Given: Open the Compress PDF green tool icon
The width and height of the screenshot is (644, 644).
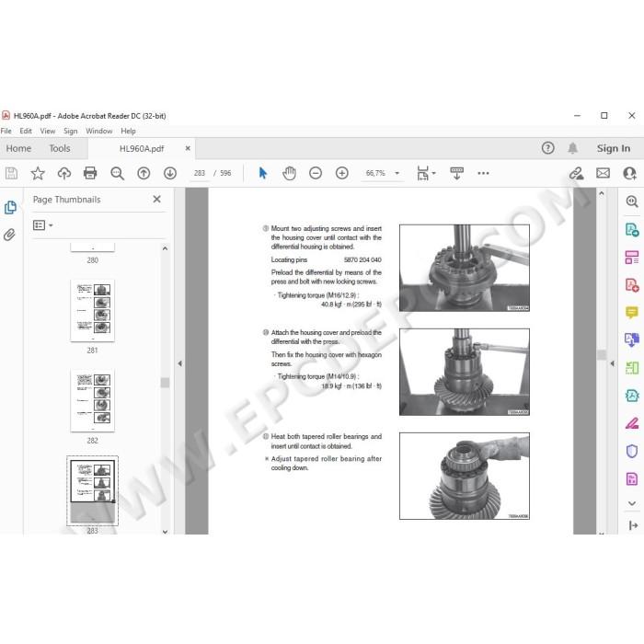Looking at the screenshot, I should click(x=632, y=368).
